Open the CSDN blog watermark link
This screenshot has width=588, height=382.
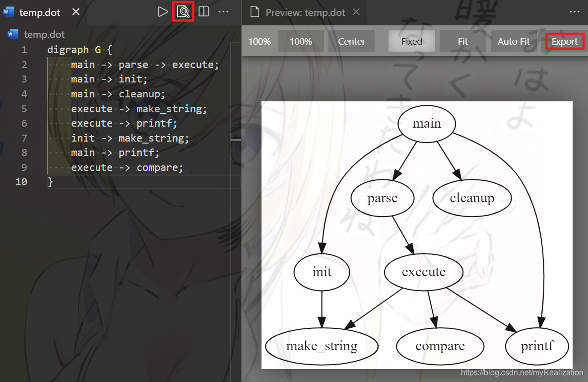pyautogui.click(x=521, y=372)
